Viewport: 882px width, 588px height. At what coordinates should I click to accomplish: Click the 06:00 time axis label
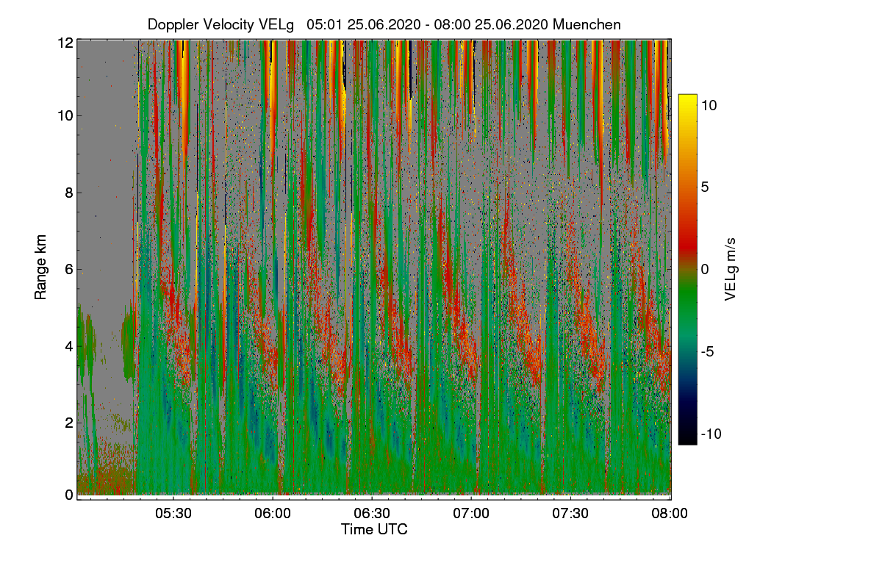[x=273, y=514]
